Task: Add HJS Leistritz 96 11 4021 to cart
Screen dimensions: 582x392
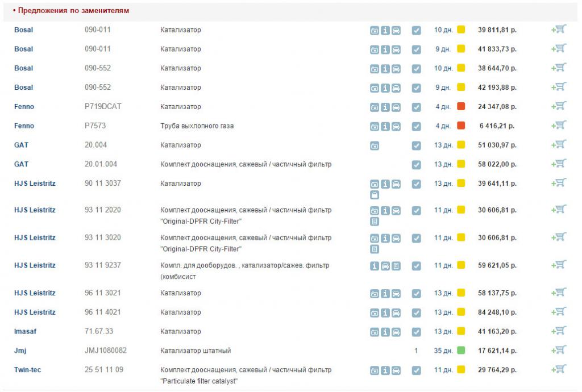Action: 559,312
